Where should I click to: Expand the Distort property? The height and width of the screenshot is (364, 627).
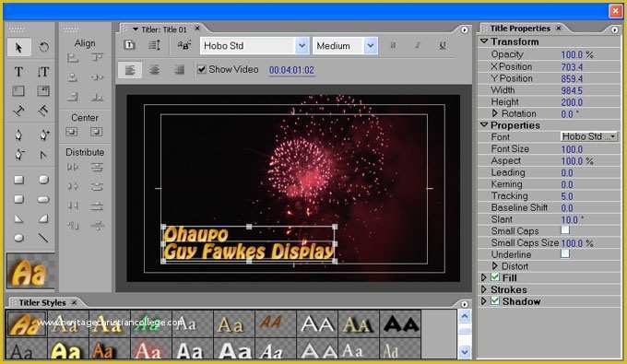click(494, 265)
